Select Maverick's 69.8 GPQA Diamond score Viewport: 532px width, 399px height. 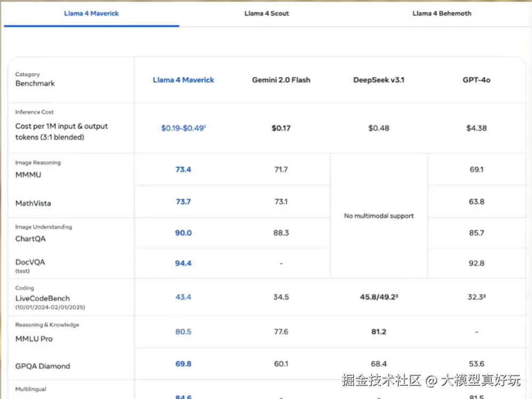tap(183, 364)
